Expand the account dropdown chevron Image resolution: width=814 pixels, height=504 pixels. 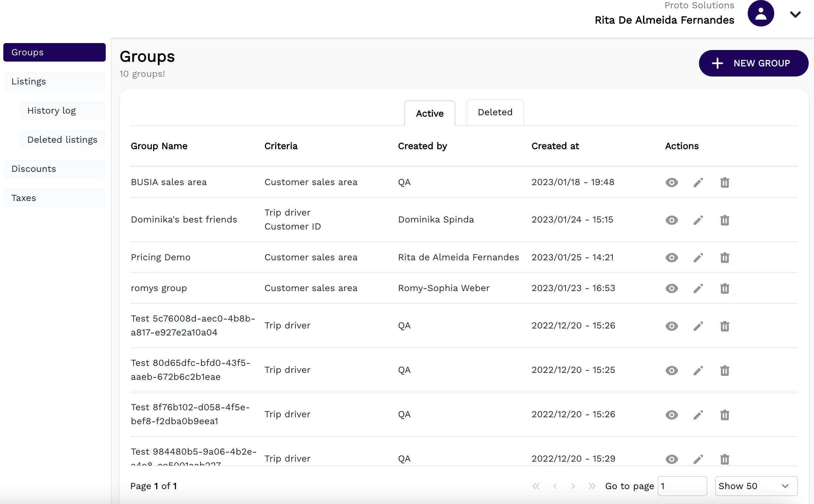tap(795, 14)
